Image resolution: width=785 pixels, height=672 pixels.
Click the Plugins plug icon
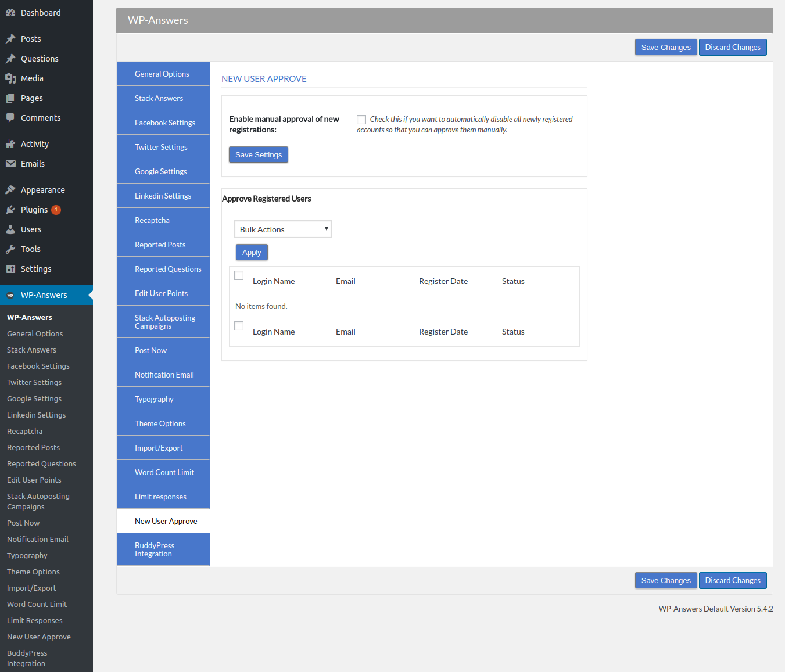(x=10, y=210)
